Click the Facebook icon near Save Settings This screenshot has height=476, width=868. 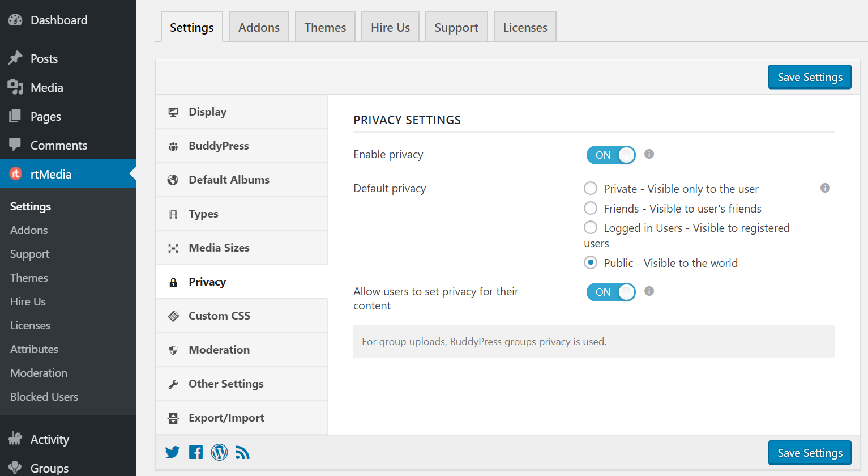pos(196,452)
